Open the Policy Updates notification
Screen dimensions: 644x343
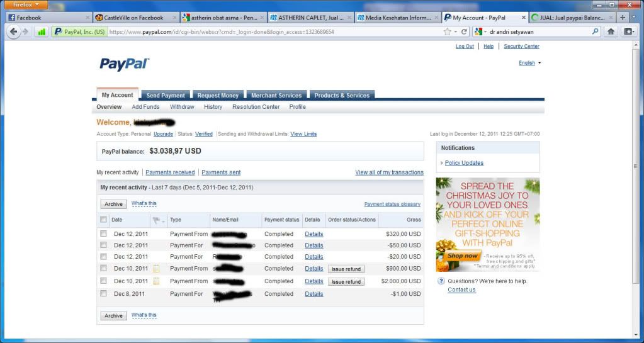pyautogui.click(x=464, y=163)
